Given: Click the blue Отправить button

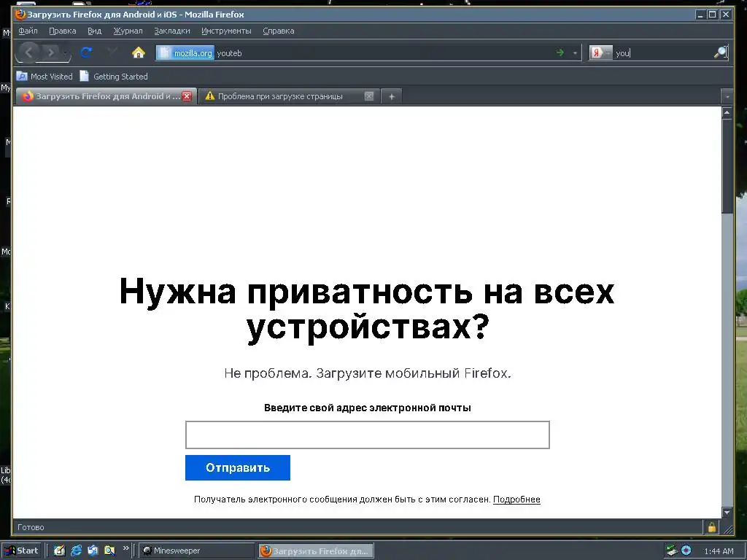Looking at the screenshot, I should point(238,467).
